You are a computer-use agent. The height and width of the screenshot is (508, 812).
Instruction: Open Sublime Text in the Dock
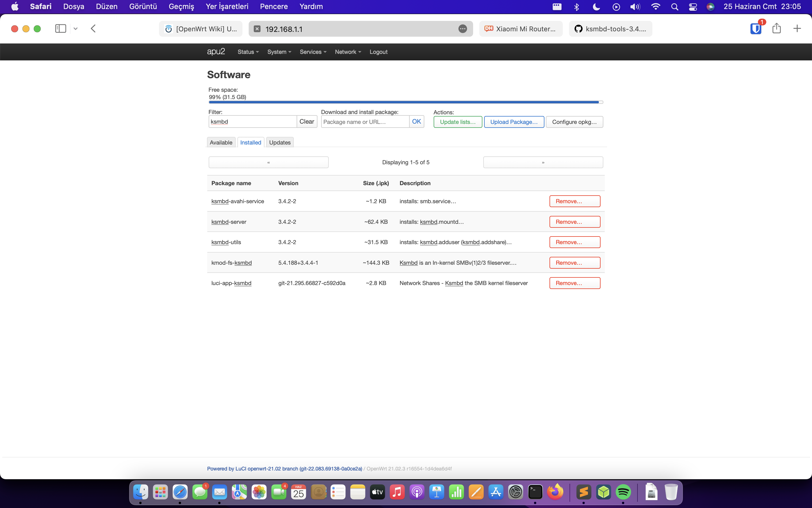coord(584,492)
